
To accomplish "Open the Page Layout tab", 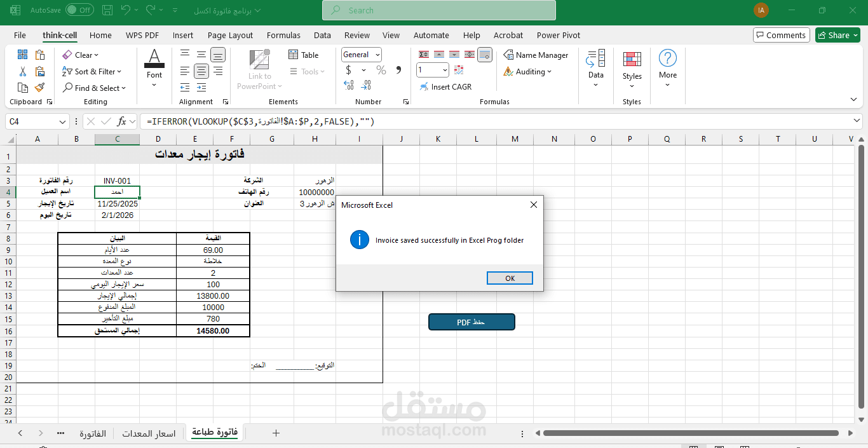I will 230,36.
